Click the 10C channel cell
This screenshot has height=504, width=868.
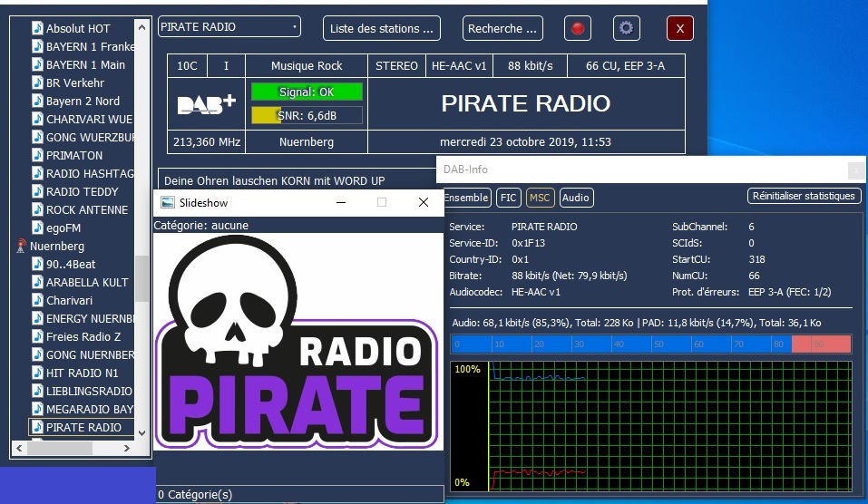(x=187, y=66)
